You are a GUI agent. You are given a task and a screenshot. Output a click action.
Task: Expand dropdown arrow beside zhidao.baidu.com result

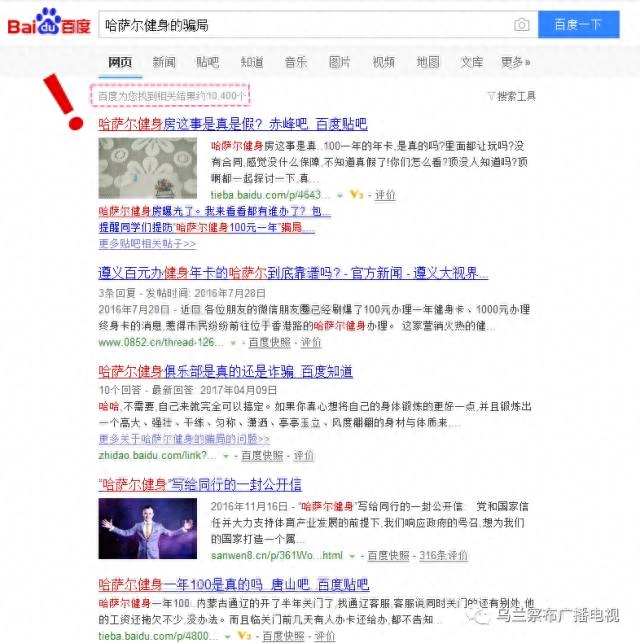coord(225,456)
